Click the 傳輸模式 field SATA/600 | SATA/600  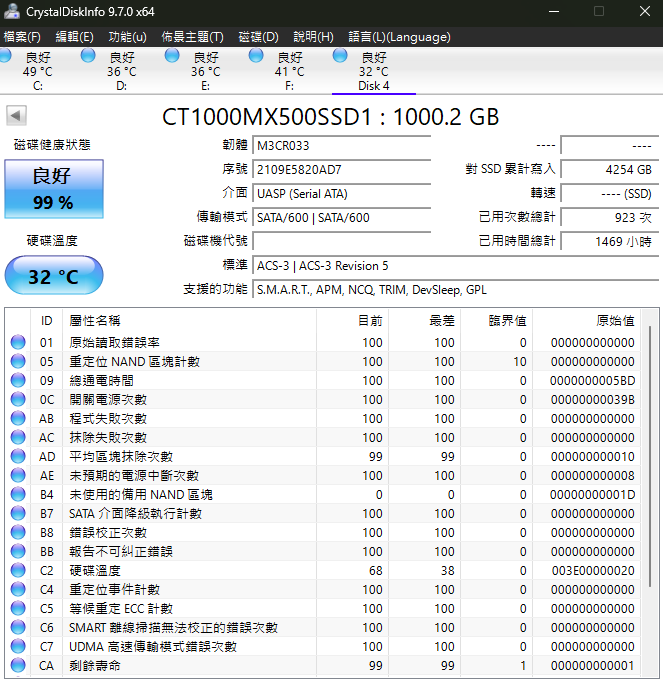(342, 217)
